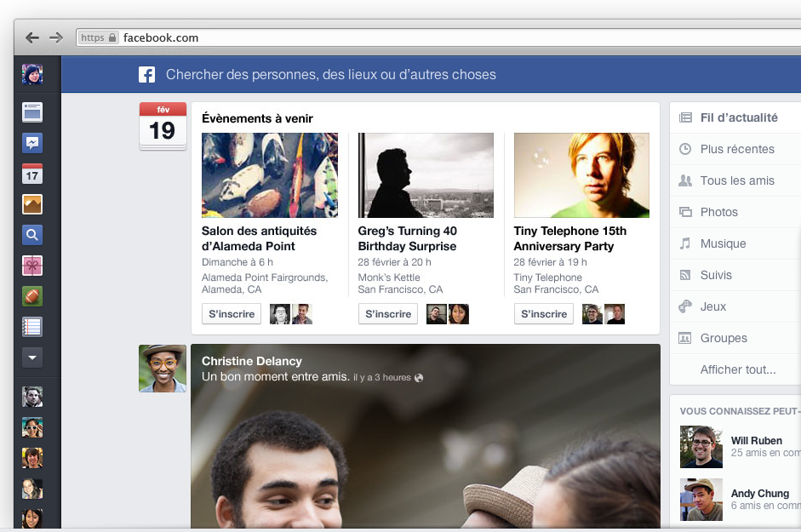Open the notes list icon in sidebar
Viewport: 801px width, 532px height.
coord(32,327)
